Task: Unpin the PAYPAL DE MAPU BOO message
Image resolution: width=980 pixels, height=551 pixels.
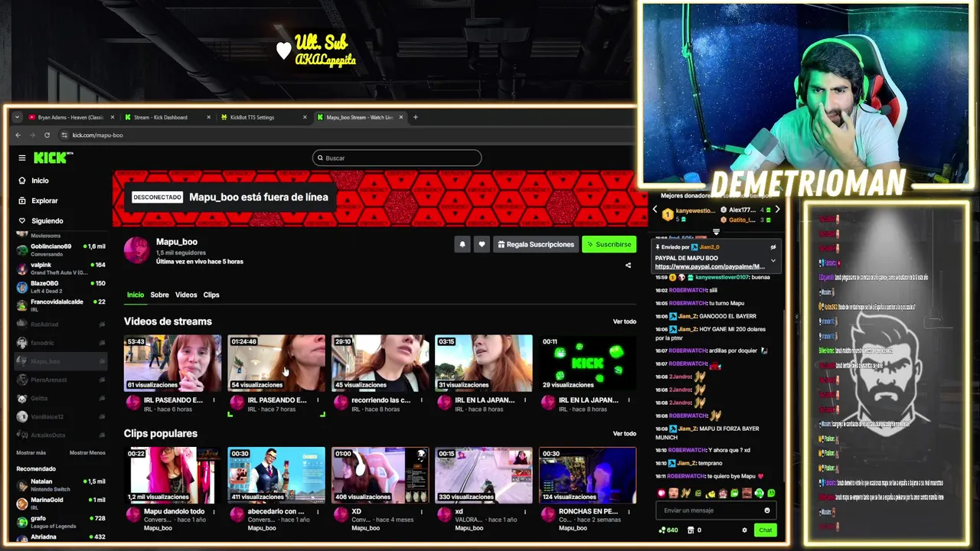Action: pos(773,247)
